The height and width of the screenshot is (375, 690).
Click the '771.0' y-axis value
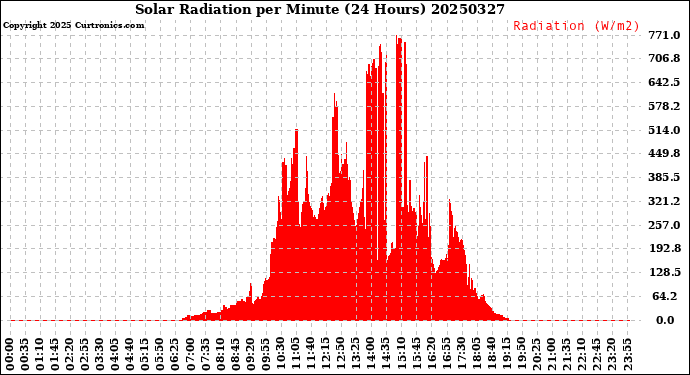664,35
